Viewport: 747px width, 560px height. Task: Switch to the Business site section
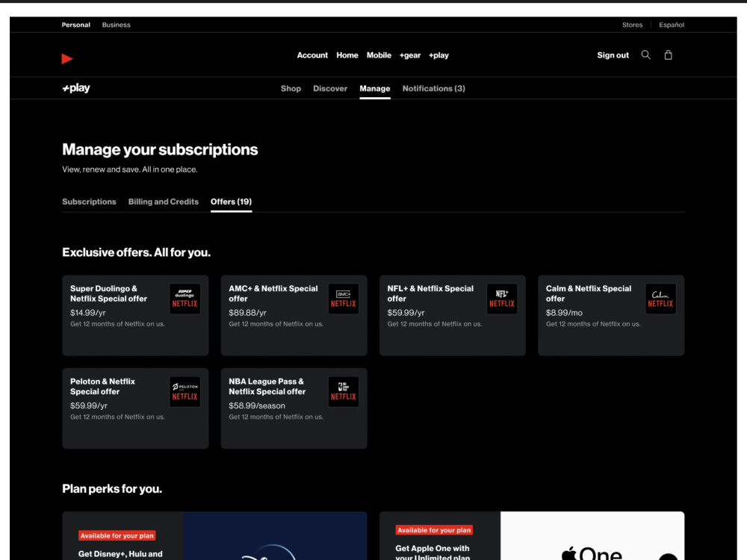117,25
